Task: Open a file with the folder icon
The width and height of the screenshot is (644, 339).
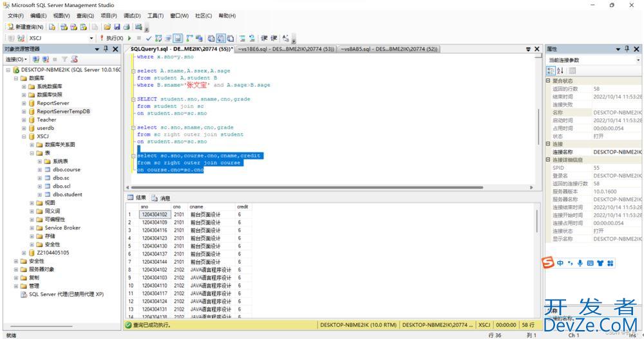Action: point(107,26)
